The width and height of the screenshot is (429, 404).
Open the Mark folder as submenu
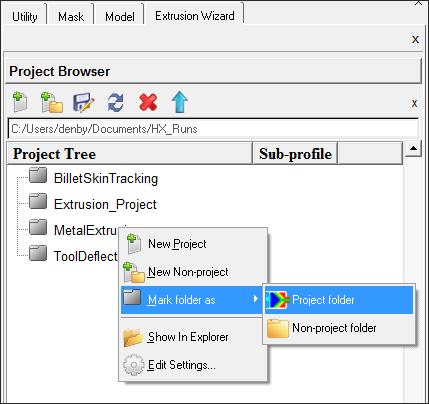[192, 300]
